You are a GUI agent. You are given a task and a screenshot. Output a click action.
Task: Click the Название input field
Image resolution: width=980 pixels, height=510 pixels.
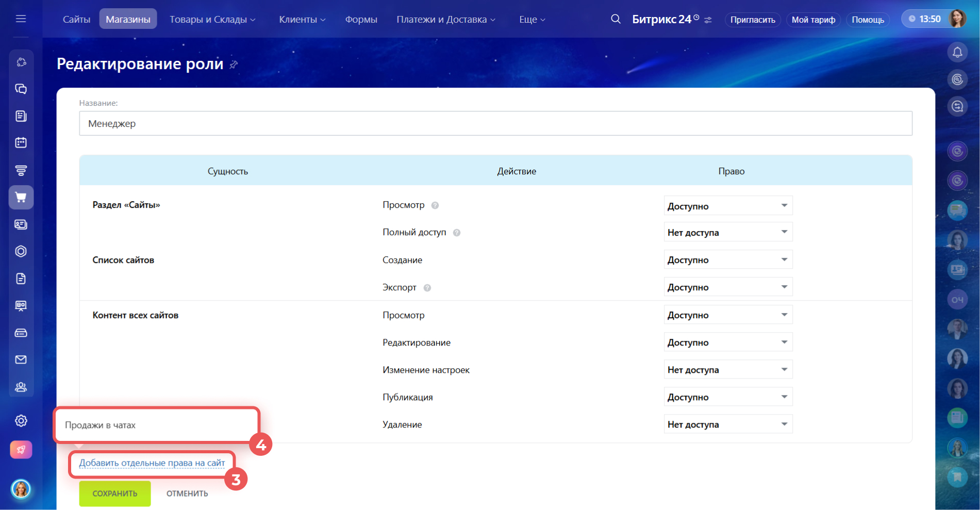(x=495, y=124)
